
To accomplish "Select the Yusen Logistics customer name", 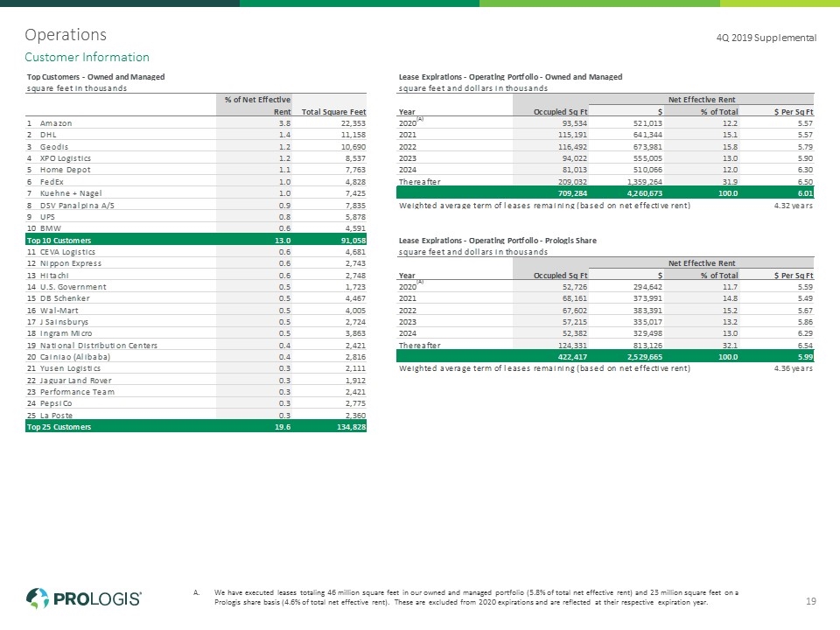I will pos(70,368).
